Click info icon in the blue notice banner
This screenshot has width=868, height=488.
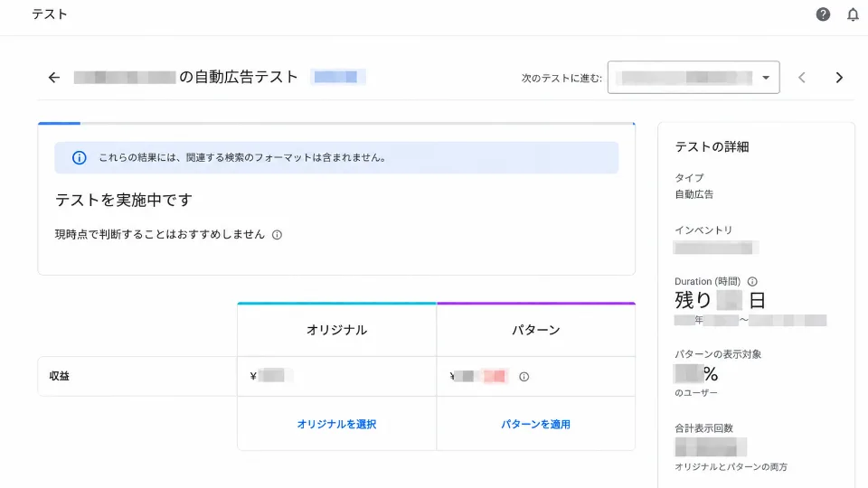point(80,157)
